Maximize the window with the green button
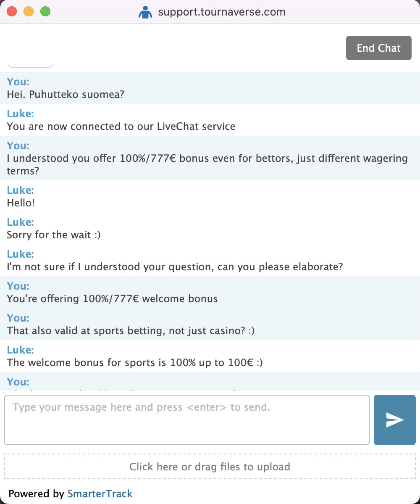Viewport: 420px width, 504px height. pos(45,12)
